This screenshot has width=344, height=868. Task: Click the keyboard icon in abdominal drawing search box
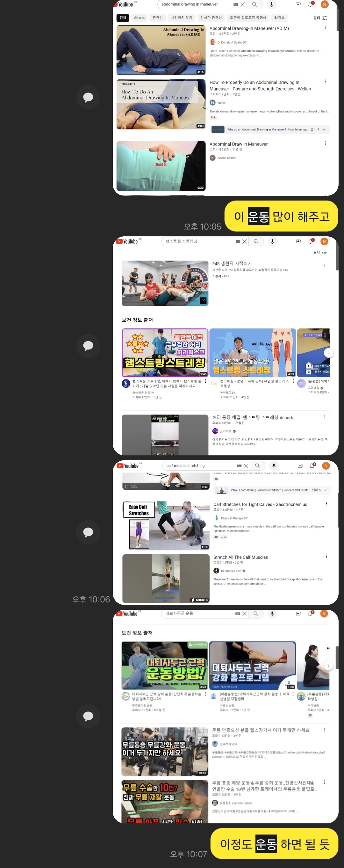tap(236, 4)
